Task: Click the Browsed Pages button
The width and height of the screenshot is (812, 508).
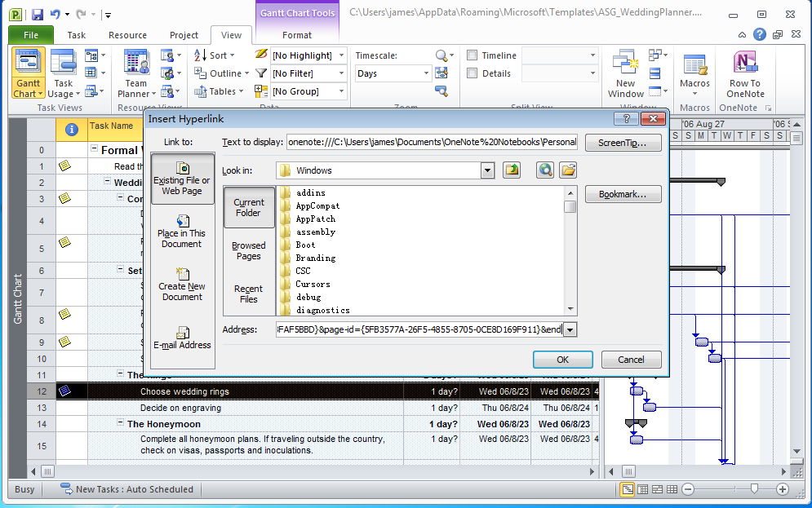Action: click(x=249, y=251)
